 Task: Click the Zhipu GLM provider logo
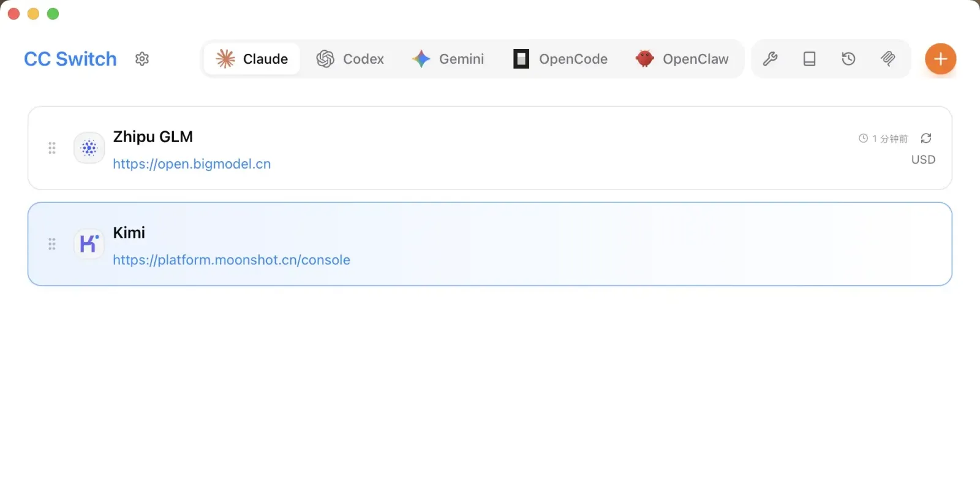tap(89, 148)
